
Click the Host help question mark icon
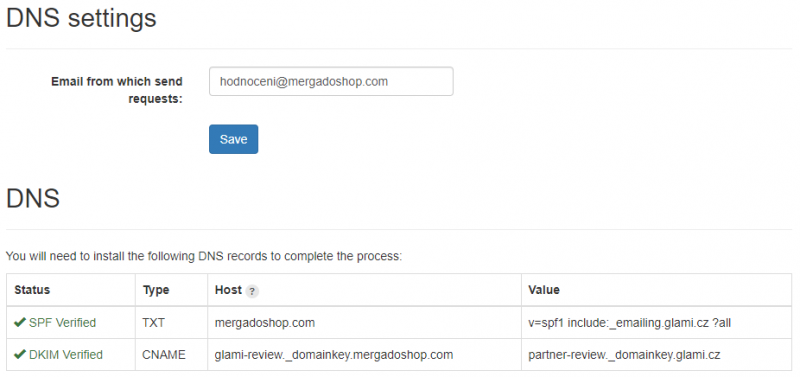coord(252,291)
